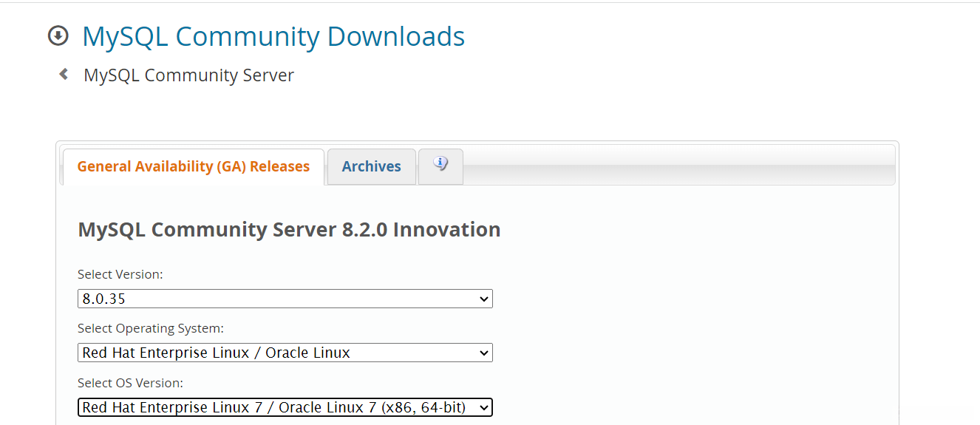The height and width of the screenshot is (425, 980).
Task: Open the information icon tab
Action: coord(440,166)
